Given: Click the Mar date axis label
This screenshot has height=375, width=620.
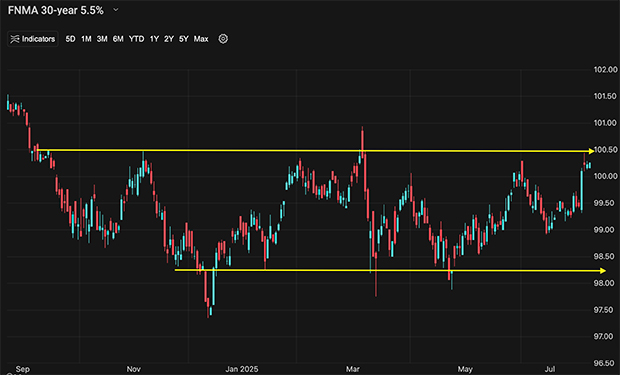Looking at the screenshot, I should (x=353, y=369).
